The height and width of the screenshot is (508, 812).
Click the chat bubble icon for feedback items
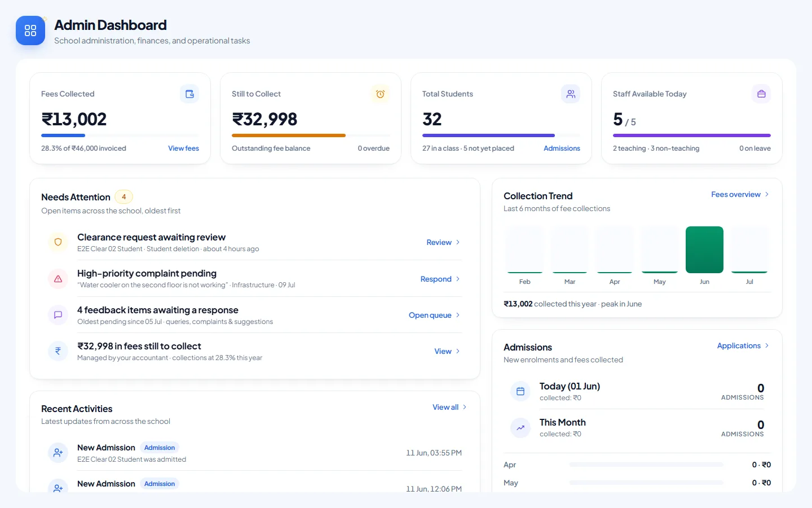[58, 315]
